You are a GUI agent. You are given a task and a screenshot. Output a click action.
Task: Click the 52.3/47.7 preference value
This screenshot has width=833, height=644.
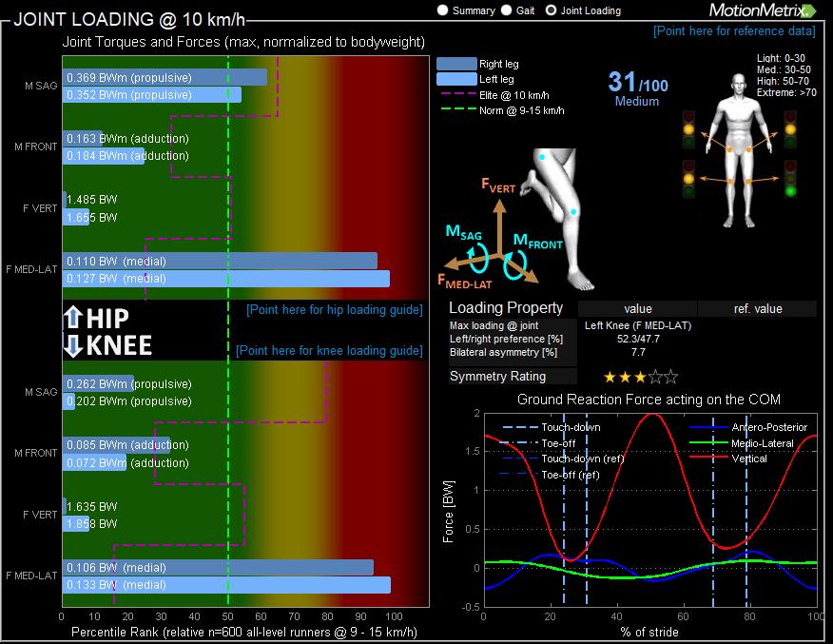pos(638,339)
